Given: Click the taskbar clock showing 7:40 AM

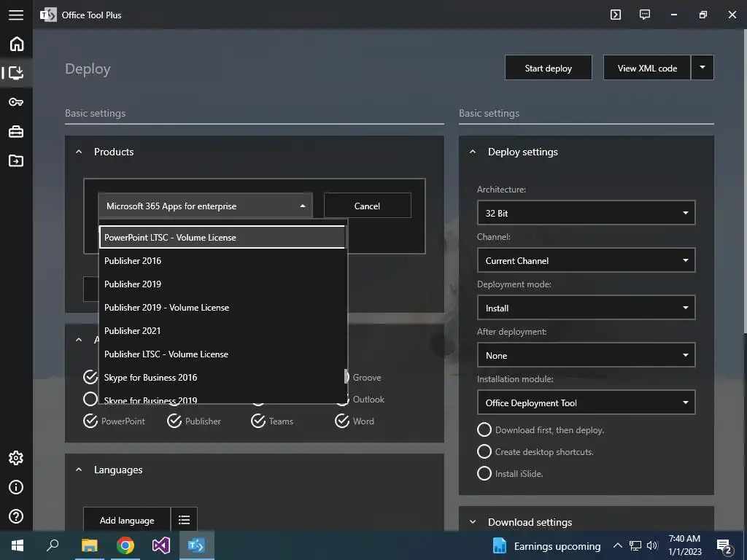Looking at the screenshot, I should tap(684, 545).
